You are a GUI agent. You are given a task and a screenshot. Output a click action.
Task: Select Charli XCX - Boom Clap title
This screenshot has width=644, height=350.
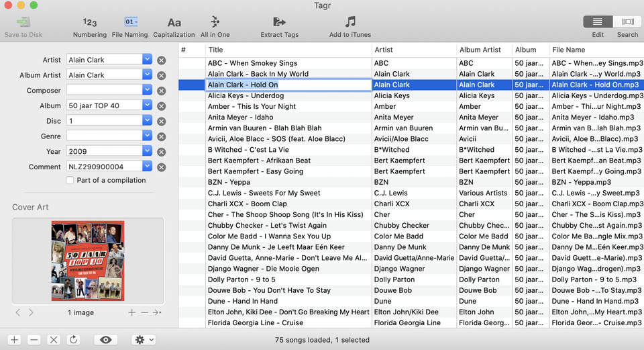click(x=248, y=204)
